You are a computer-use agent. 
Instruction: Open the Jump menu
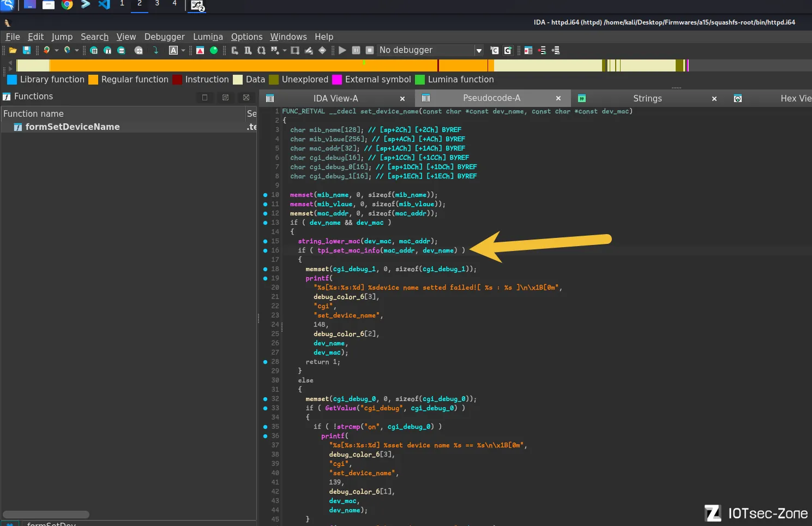point(62,37)
